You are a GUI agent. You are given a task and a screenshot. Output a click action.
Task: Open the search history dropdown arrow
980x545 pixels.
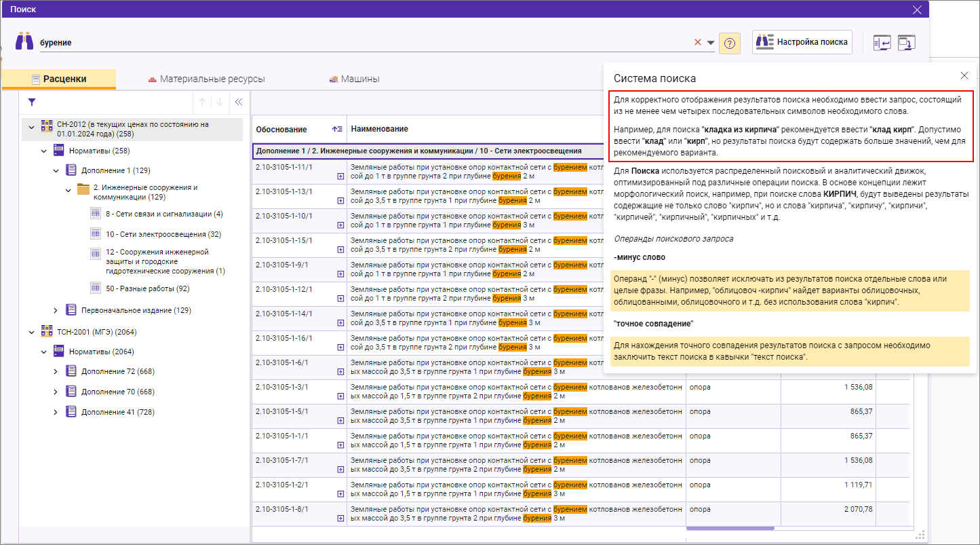(711, 43)
